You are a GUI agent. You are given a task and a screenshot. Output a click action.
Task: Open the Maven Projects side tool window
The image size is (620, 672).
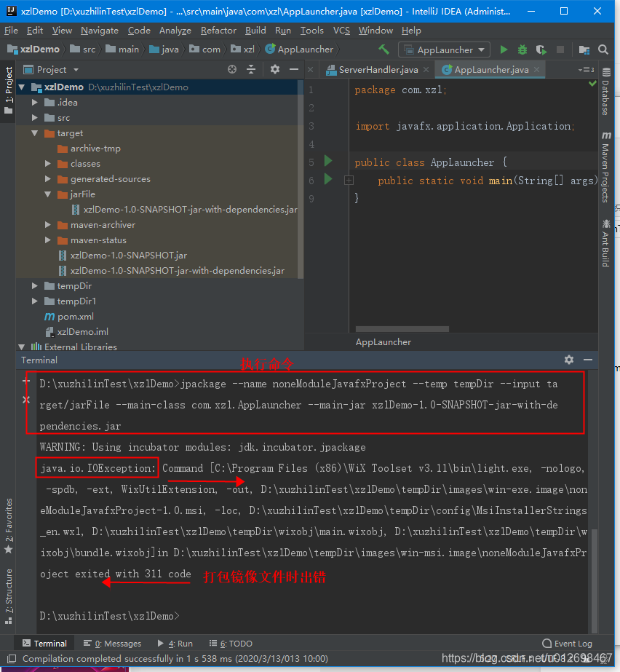(606, 167)
